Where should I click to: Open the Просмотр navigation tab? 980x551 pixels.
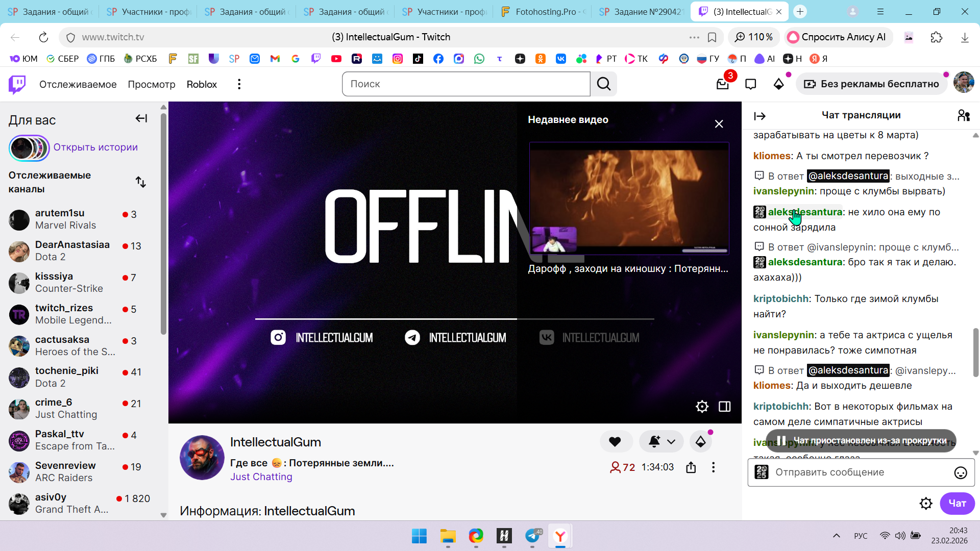[x=151, y=84]
